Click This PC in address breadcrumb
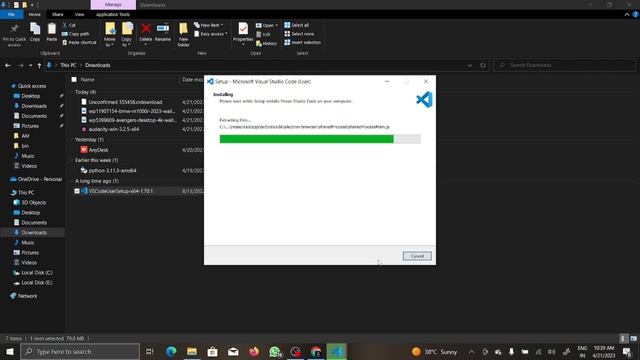Viewport: 640px width, 360px height. click(68, 65)
